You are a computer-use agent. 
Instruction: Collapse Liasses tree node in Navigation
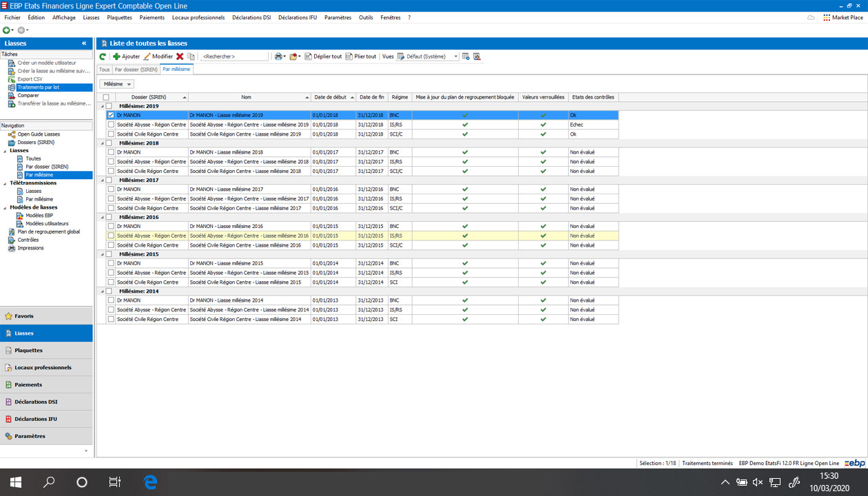coord(4,151)
